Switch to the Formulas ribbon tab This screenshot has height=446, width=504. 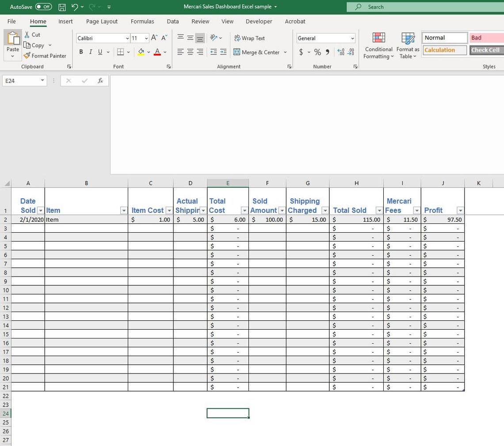[x=142, y=21]
